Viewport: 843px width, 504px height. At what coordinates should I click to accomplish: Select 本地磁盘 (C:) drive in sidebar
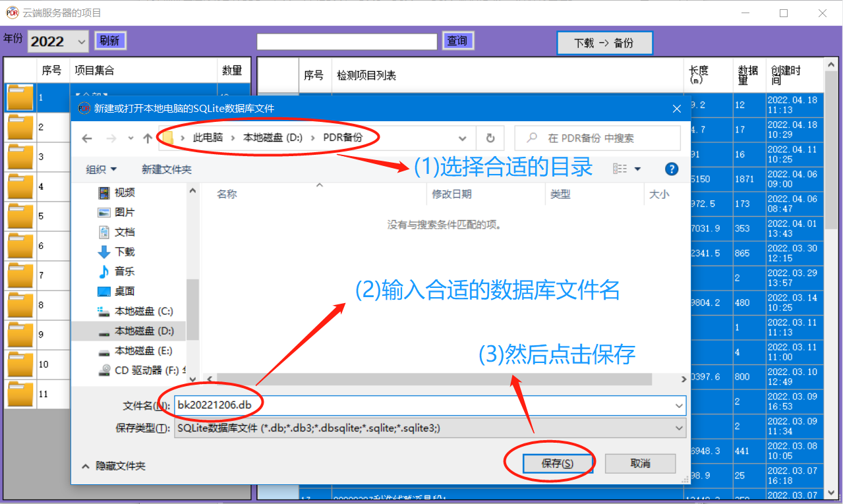143,311
